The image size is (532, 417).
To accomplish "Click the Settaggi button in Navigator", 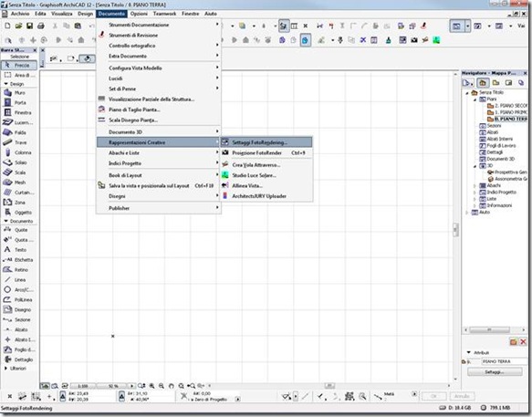I will pyautogui.click(x=495, y=372).
